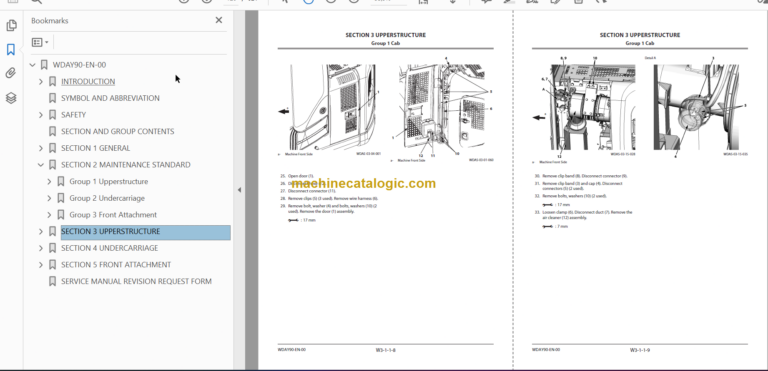
Task: Open the Page Thumbnails panel icon
Action: pyautogui.click(x=11, y=25)
